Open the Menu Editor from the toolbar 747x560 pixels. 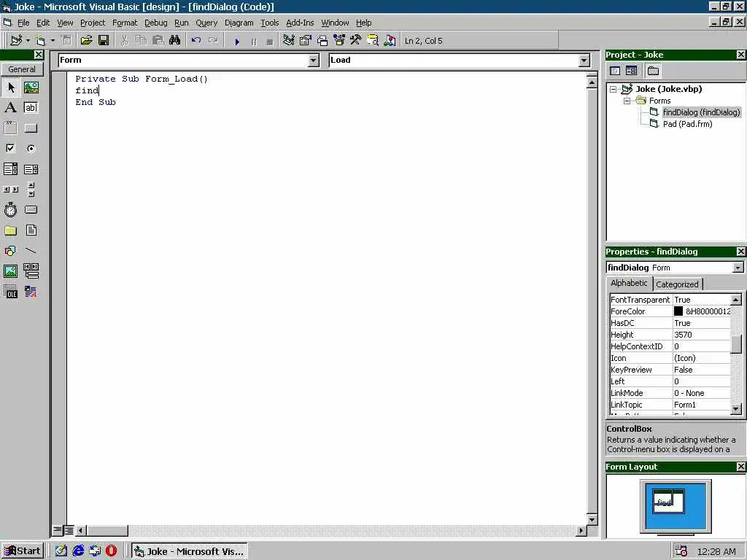[66, 41]
